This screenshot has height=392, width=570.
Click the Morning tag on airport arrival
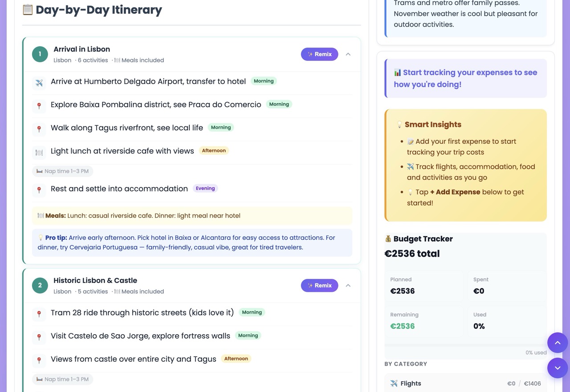(x=264, y=81)
